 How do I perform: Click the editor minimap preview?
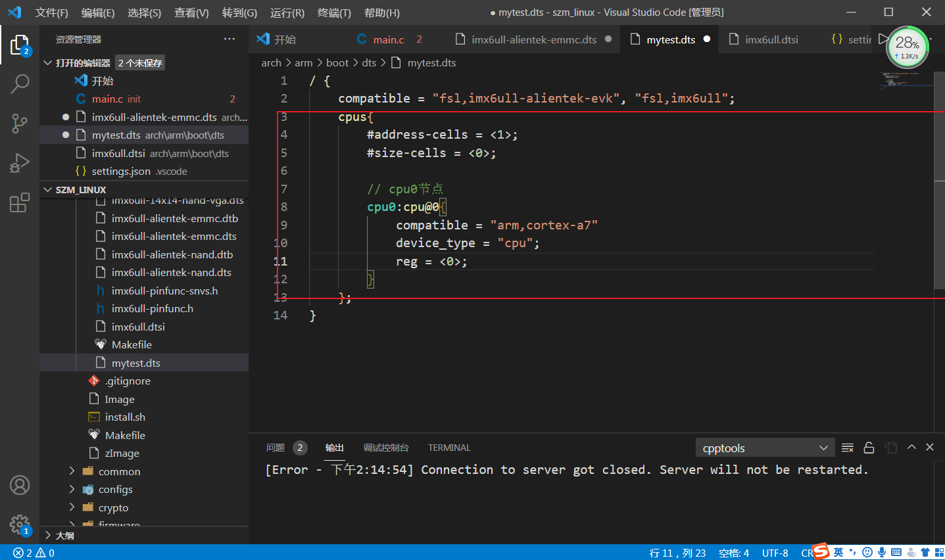point(906,80)
